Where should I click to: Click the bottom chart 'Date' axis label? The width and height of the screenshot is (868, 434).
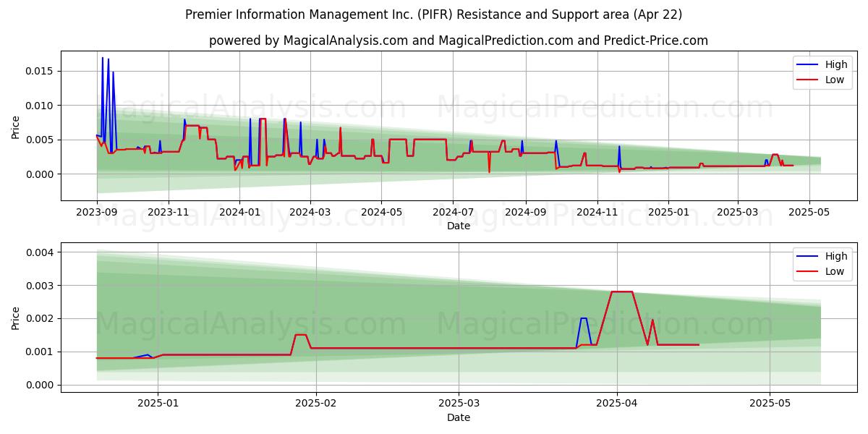[459, 417]
